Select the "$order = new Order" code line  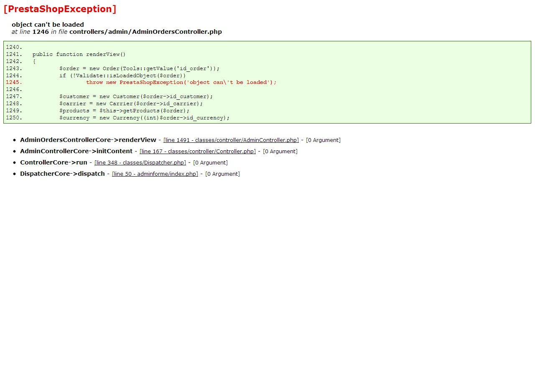[139, 68]
